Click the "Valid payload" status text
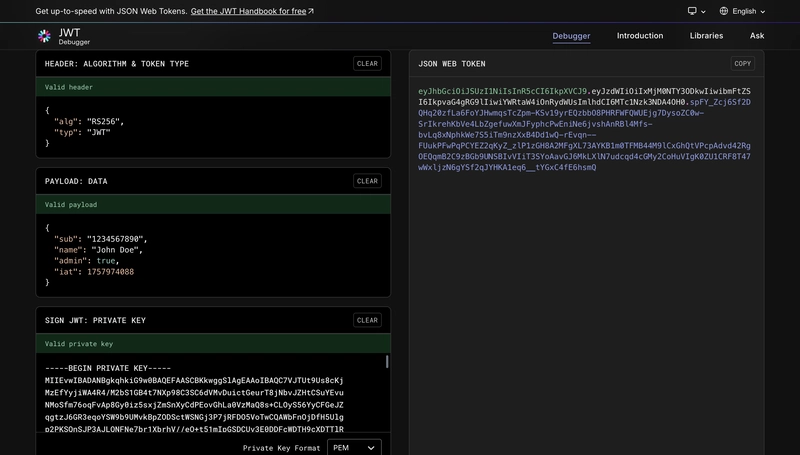Image resolution: width=800 pixels, height=455 pixels. pyautogui.click(x=70, y=205)
